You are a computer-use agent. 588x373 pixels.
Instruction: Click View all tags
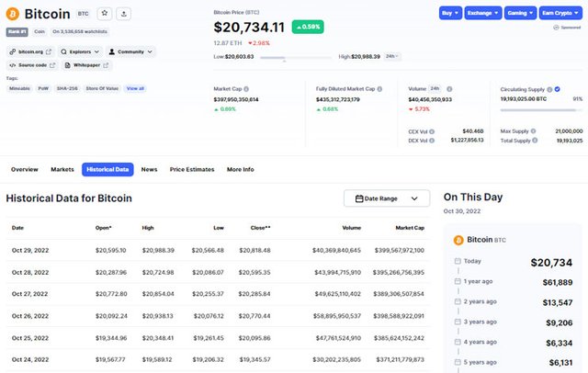(135, 88)
